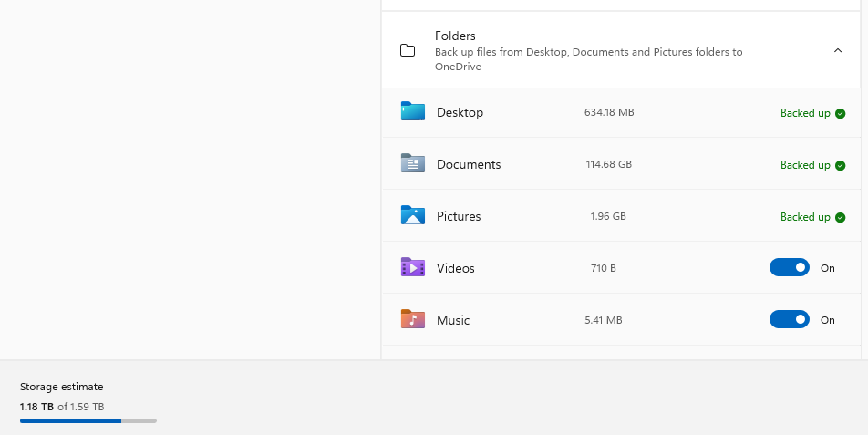Click the Documents folder icon
868x435 pixels.
(x=413, y=163)
